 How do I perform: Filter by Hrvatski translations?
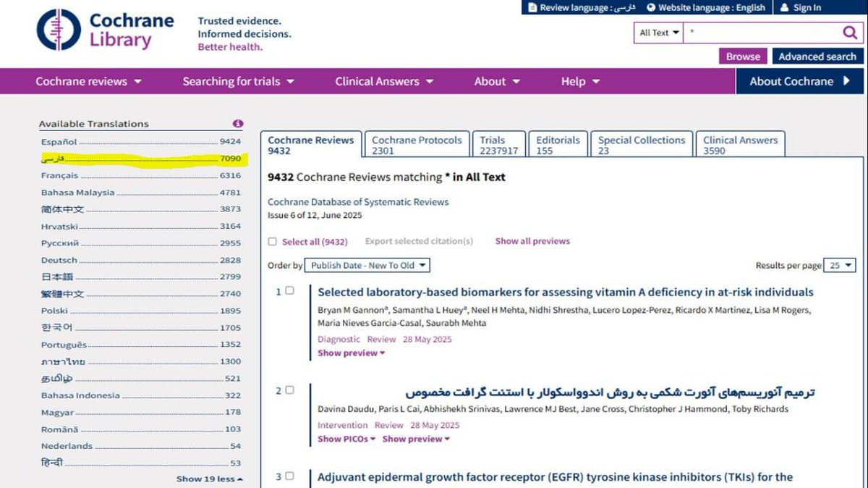[x=141, y=227]
